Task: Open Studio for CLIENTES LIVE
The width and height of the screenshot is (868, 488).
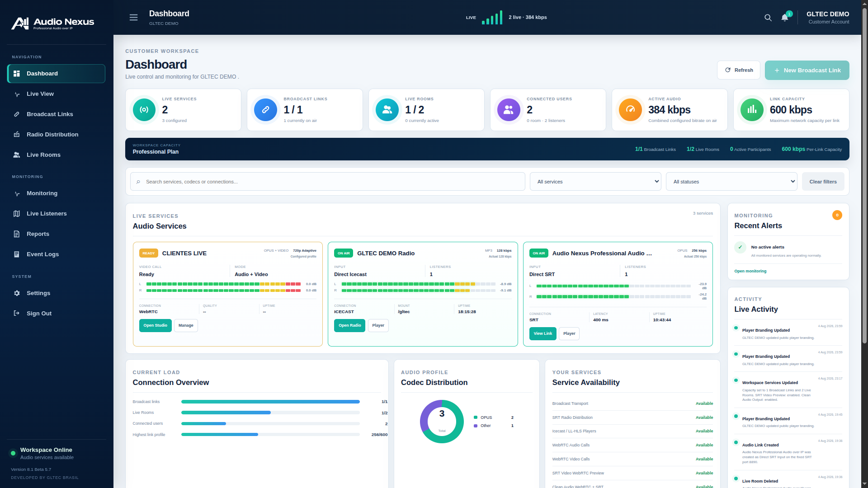Action: (x=155, y=326)
